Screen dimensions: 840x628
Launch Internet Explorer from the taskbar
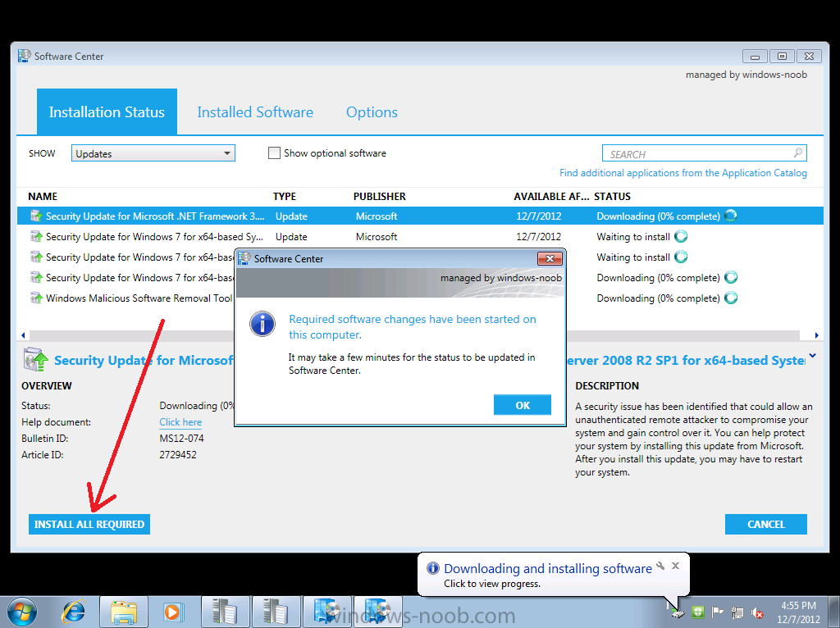[x=74, y=612]
